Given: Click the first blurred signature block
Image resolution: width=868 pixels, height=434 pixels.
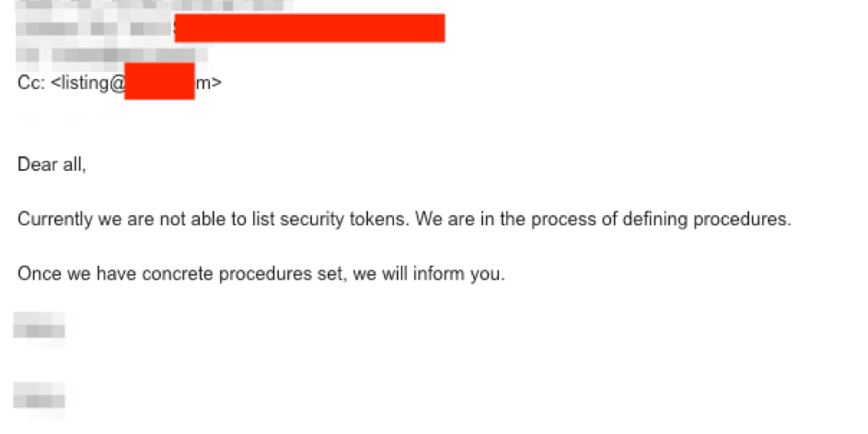Looking at the screenshot, I should click(x=39, y=328).
